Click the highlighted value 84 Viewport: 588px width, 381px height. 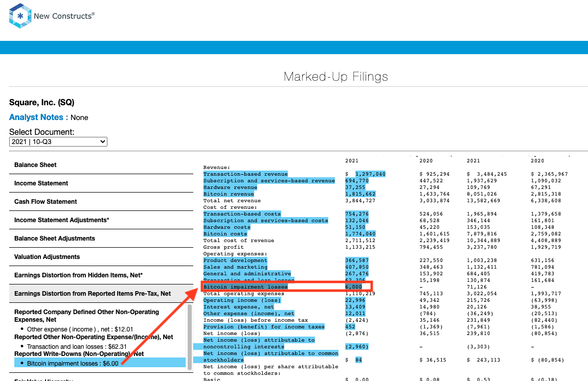358,360
